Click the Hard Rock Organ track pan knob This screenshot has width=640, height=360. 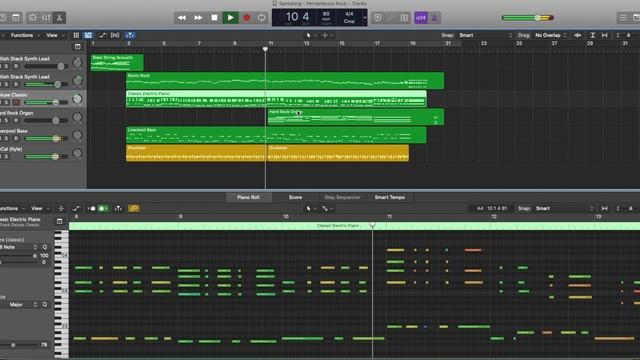click(x=77, y=117)
